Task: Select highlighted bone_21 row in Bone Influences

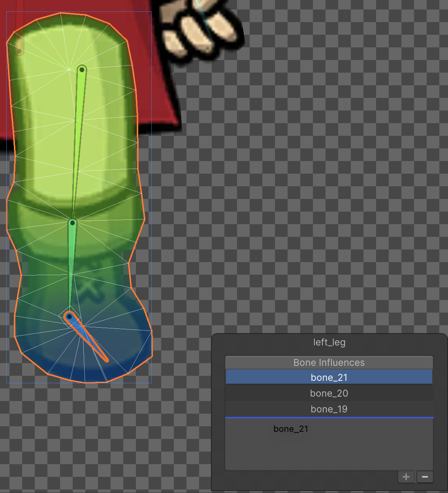Action: coord(329,377)
